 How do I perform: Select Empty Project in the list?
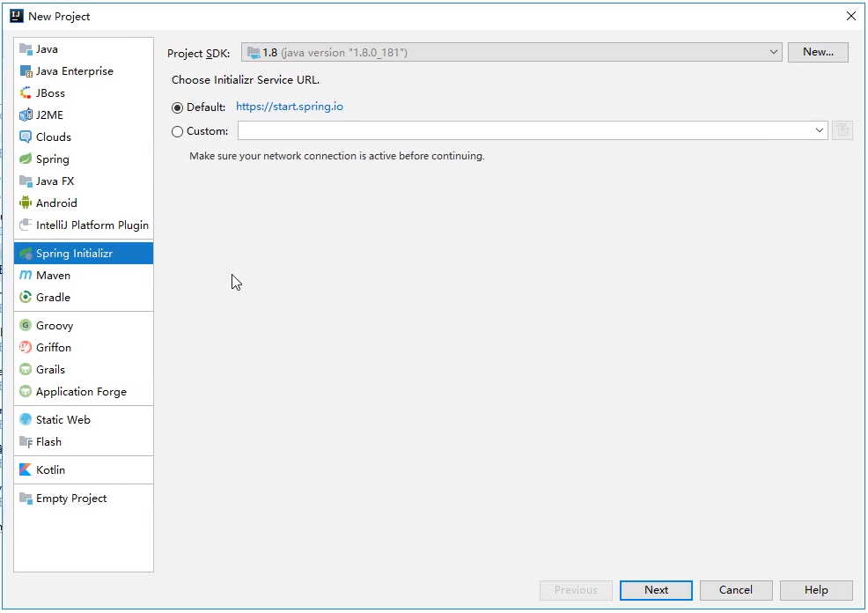pyautogui.click(x=70, y=499)
